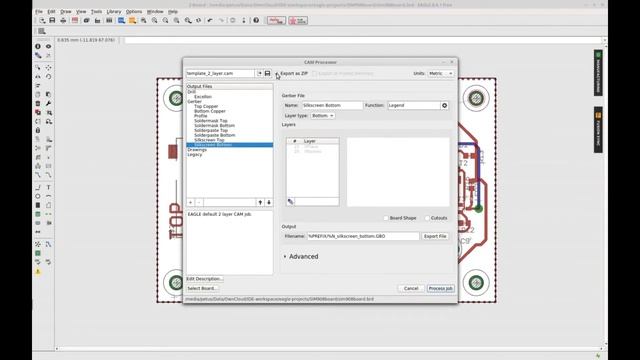Enable the Board Shape checkbox
Screen dimensions: 640x360
click(386, 218)
